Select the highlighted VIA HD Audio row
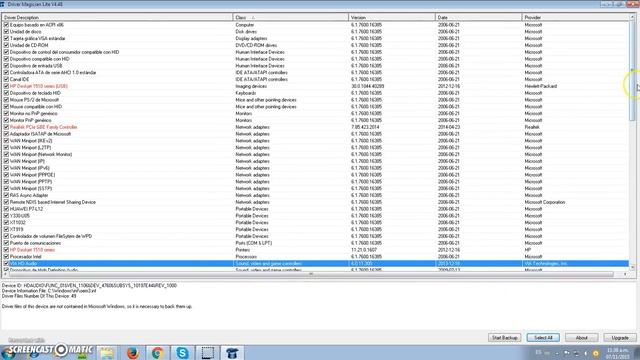The width and height of the screenshot is (640, 360). [x=316, y=264]
